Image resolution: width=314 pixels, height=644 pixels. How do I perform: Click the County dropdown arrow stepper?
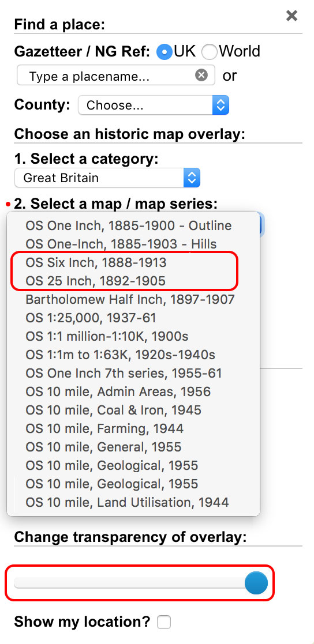[220, 105]
